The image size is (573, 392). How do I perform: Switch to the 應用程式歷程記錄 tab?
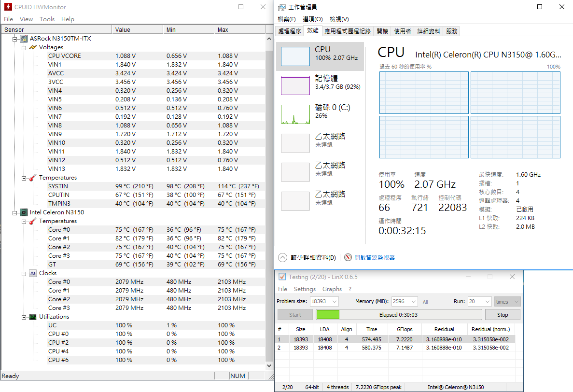tap(348, 31)
